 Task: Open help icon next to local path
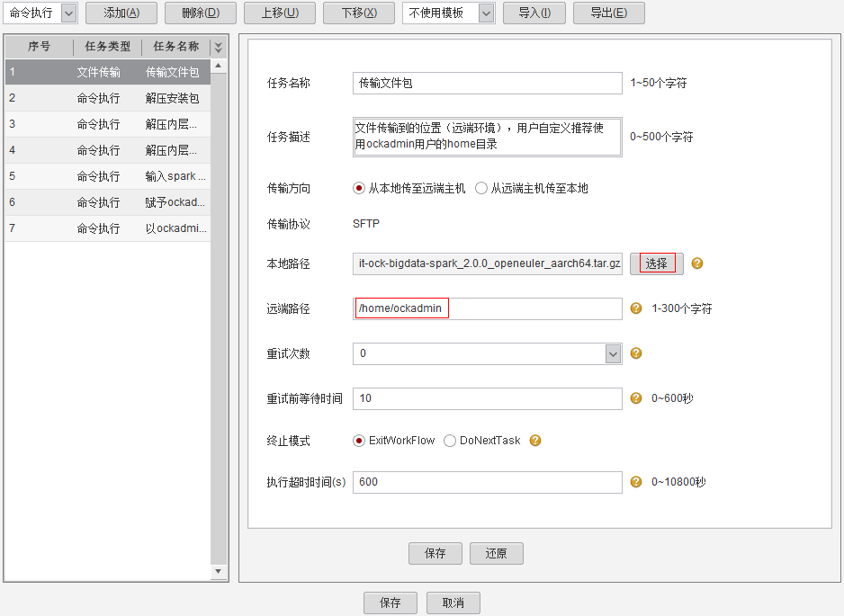click(697, 263)
